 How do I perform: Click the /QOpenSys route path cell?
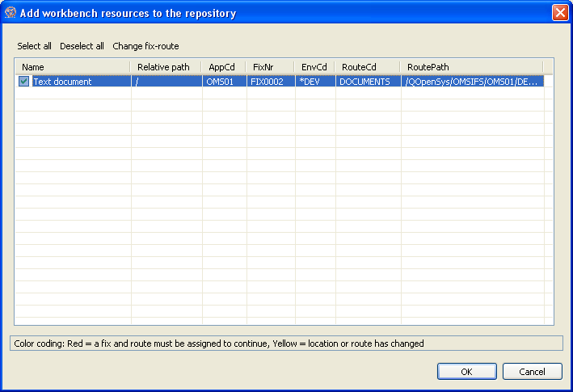tap(473, 82)
